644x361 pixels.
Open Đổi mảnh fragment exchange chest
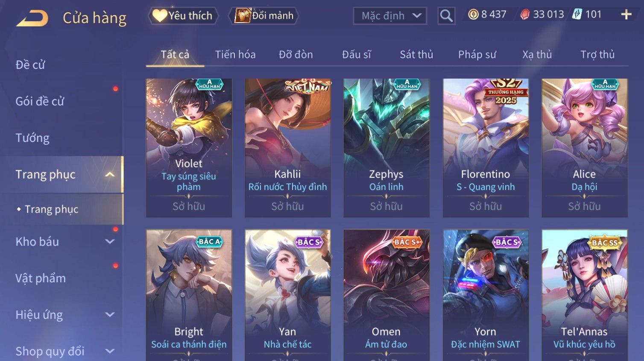point(263,16)
